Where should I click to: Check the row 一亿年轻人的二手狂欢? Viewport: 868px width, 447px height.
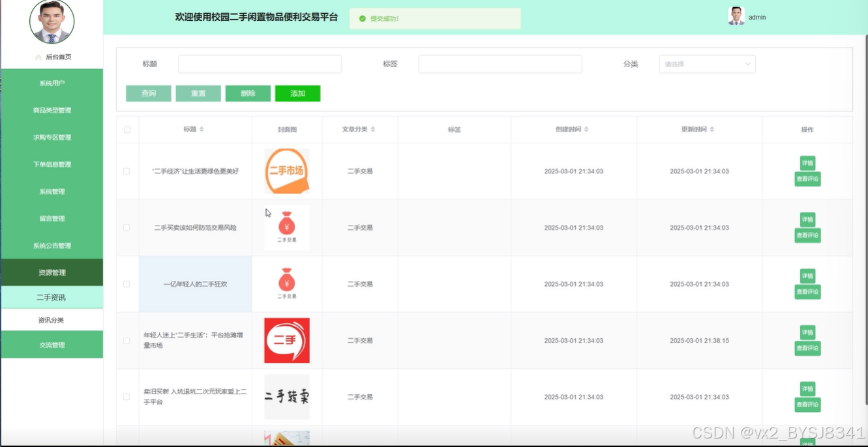tap(127, 284)
